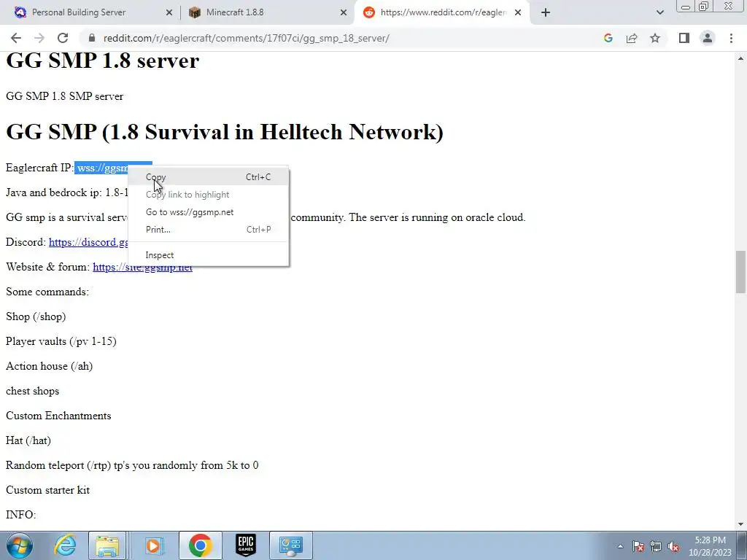Viewport: 747px width, 560px height.
Task: Click the Chrome taskbar icon
Action: (x=200, y=545)
